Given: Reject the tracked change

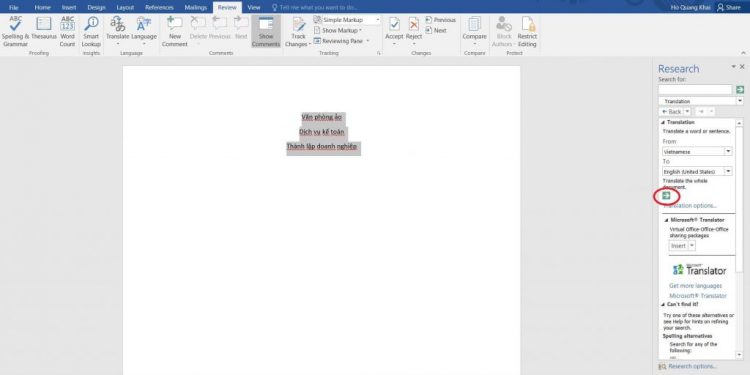Looking at the screenshot, I should click(x=414, y=31).
